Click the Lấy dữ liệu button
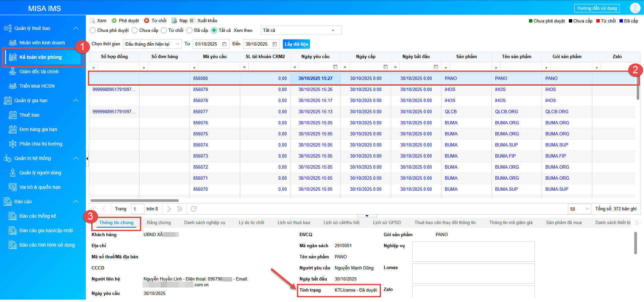The image size is (644, 302). [296, 44]
